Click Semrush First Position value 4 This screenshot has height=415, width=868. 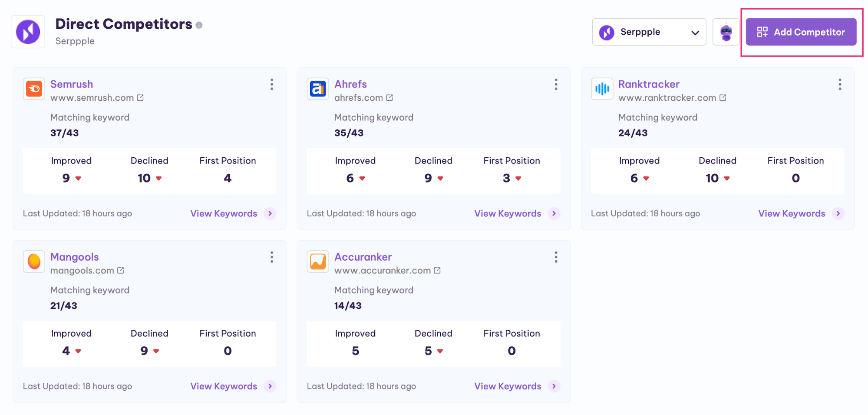coord(228,178)
